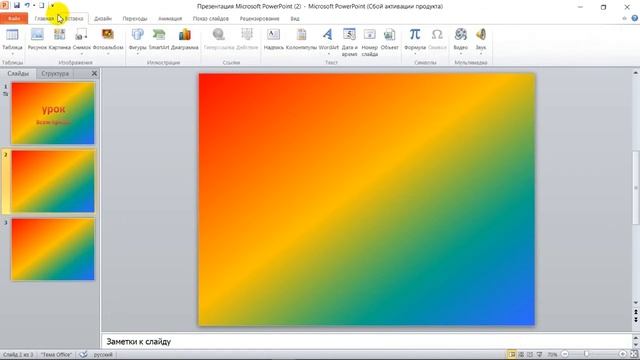Minimize the ribbon arrow button
The image size is (640, 360).
tap(624, 18)
